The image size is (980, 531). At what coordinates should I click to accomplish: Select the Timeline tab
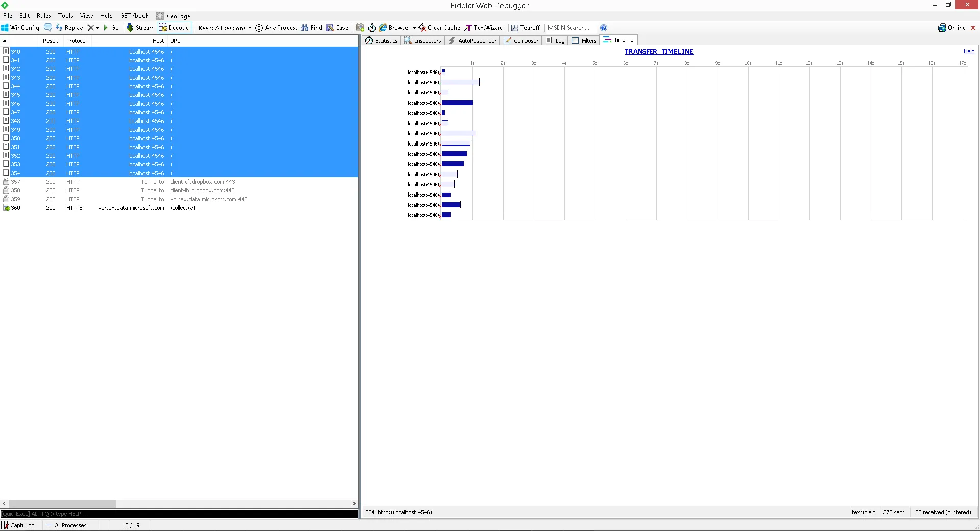tap(619, 40)
